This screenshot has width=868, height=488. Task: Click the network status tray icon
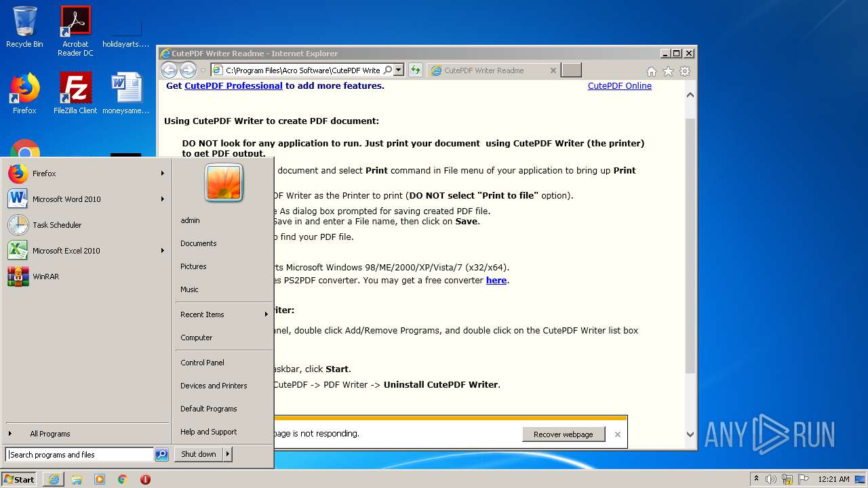coord(787,479)
